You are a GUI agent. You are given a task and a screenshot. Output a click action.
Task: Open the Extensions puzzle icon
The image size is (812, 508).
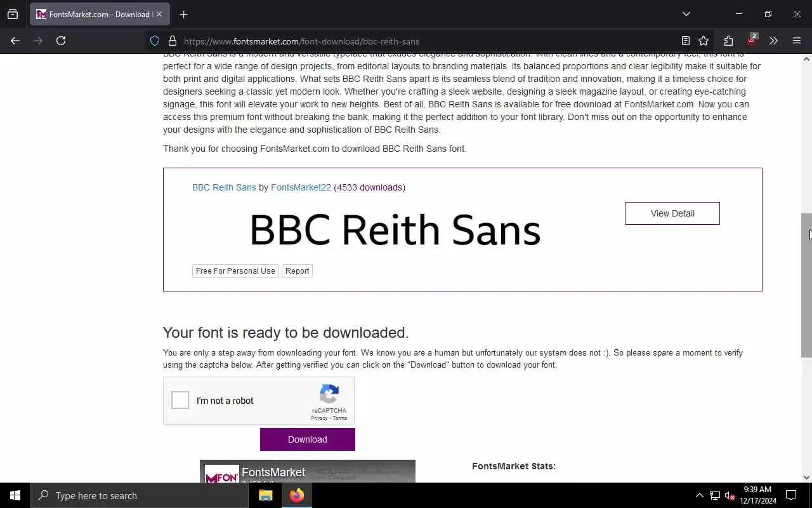728,41
